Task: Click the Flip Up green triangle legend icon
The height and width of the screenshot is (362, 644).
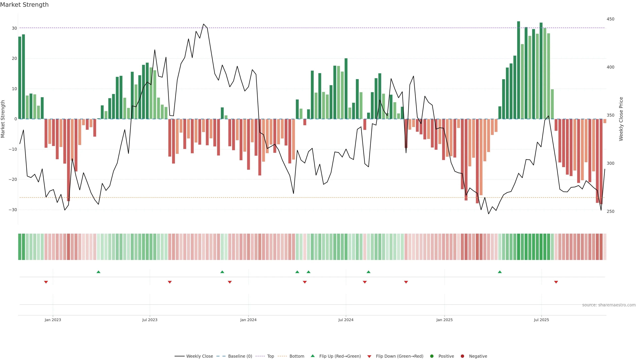Action: [x=312, y=356]
